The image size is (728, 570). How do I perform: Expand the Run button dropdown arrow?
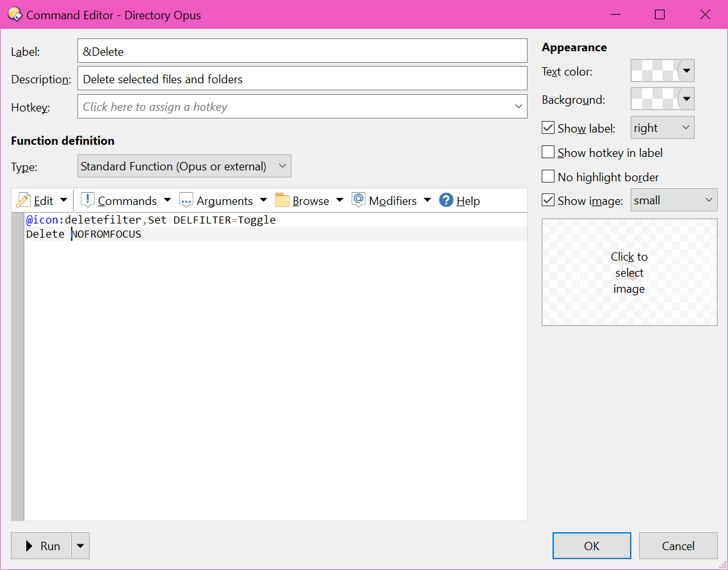pos(80,546)
